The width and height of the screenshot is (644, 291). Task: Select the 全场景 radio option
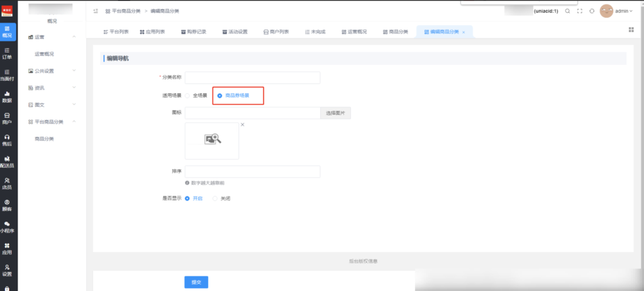click(196, 96)
